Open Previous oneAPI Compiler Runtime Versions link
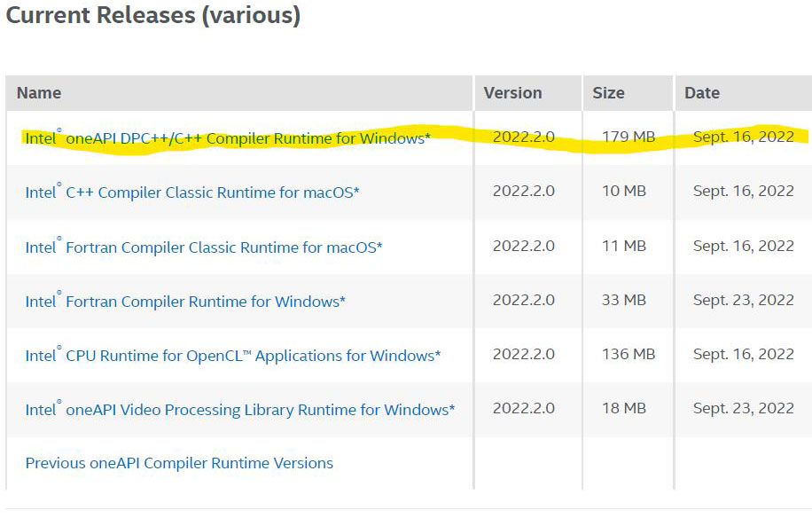The image size is (812, 518). click(179, 463)
